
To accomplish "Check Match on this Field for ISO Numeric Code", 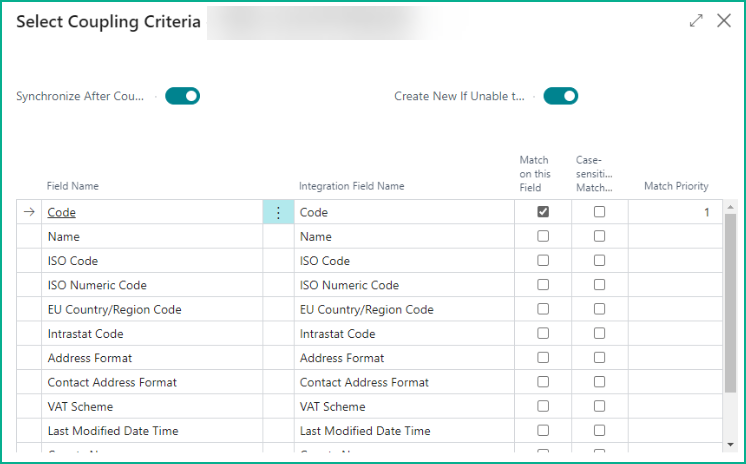I will tap(543, 285).
